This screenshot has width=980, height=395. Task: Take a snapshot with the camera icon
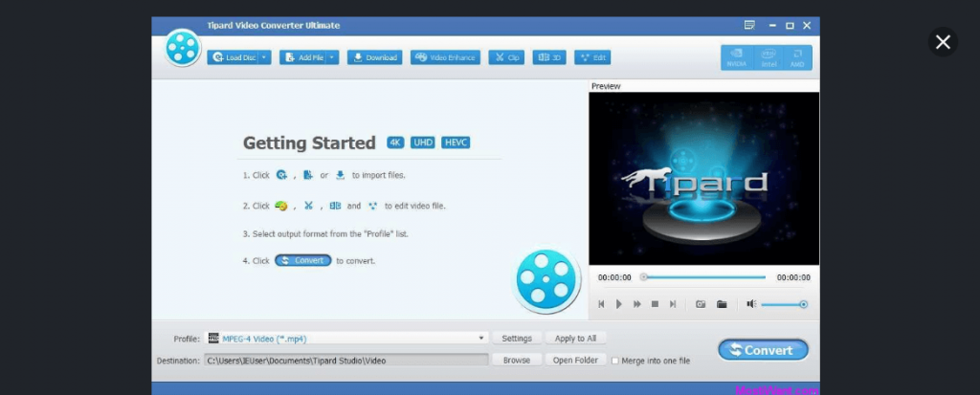point(701,304)
